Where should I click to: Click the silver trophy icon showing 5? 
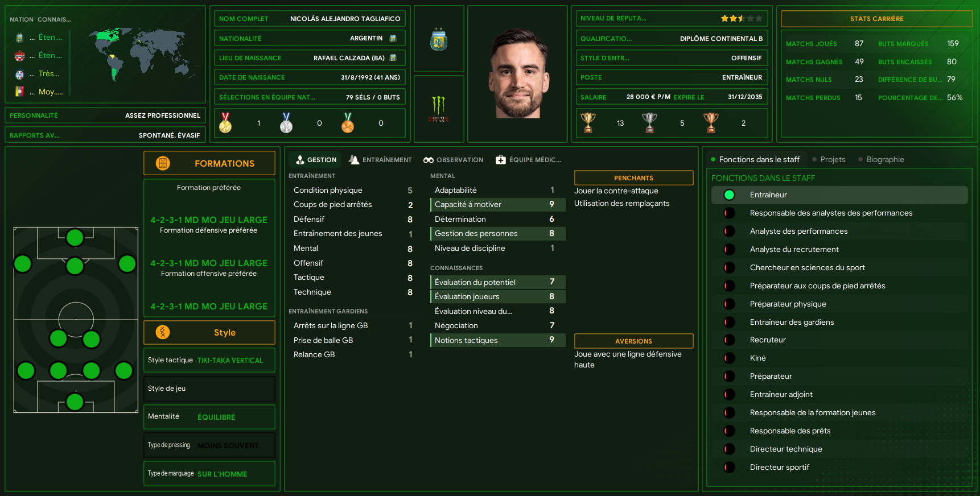tap(649, 122)
